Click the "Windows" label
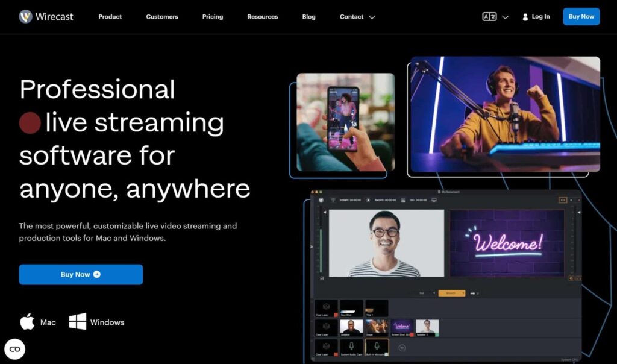Image resolution: width=617 pixels, height=364 pixels. 107,322
